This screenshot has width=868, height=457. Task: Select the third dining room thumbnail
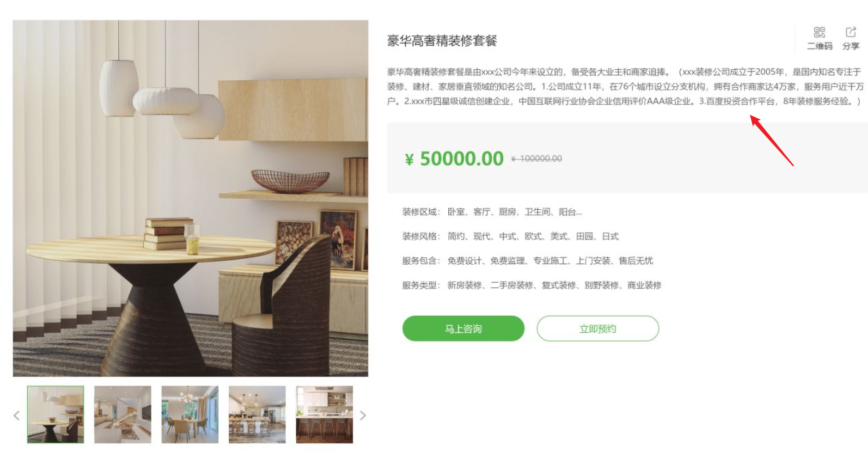[190, 414]
